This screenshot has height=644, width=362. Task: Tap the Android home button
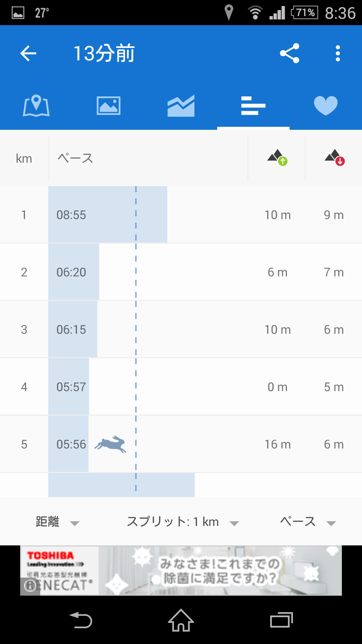181,620
